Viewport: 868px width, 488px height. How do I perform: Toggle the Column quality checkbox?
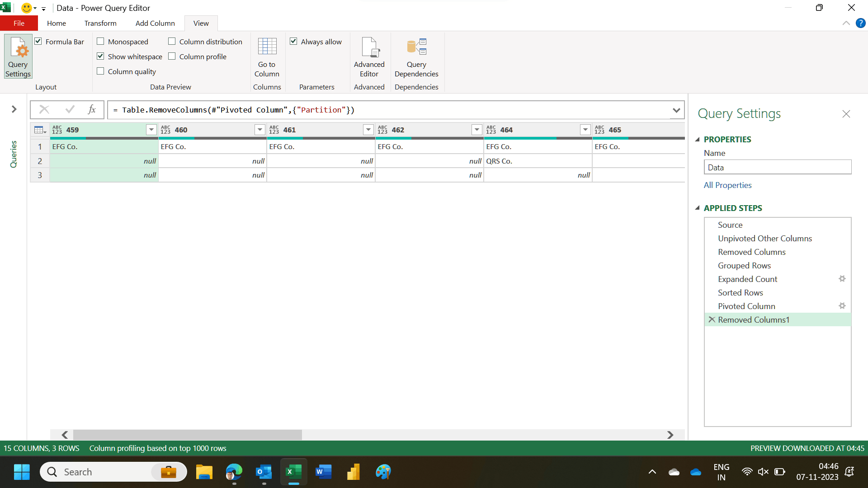[101, 71]
